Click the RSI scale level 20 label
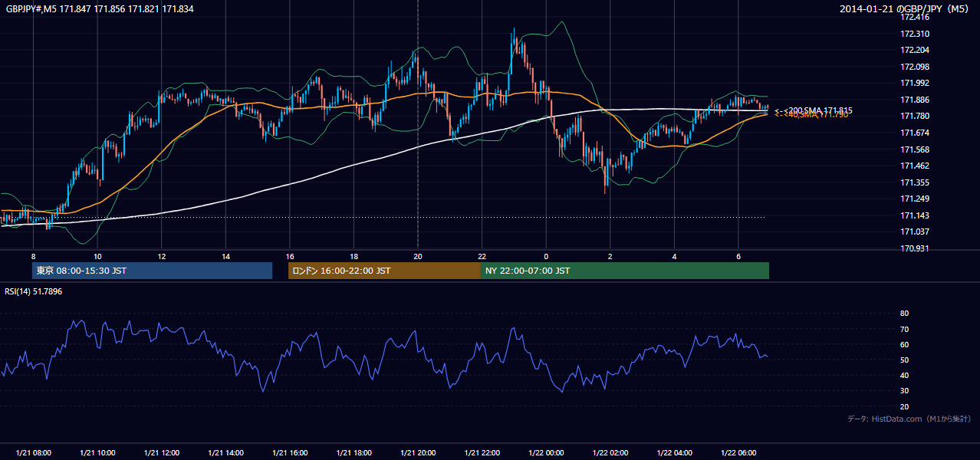 [905, 406]
